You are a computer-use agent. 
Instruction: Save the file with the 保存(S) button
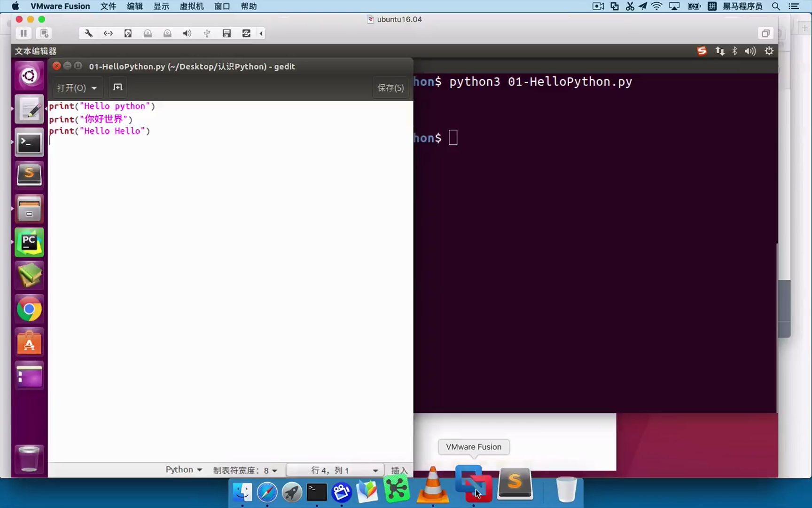[390, 87]
